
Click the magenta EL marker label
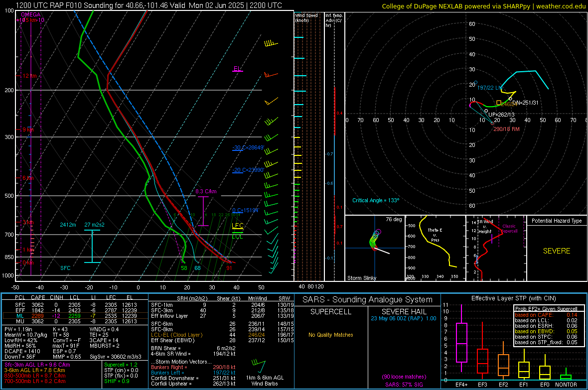point(237,69)
